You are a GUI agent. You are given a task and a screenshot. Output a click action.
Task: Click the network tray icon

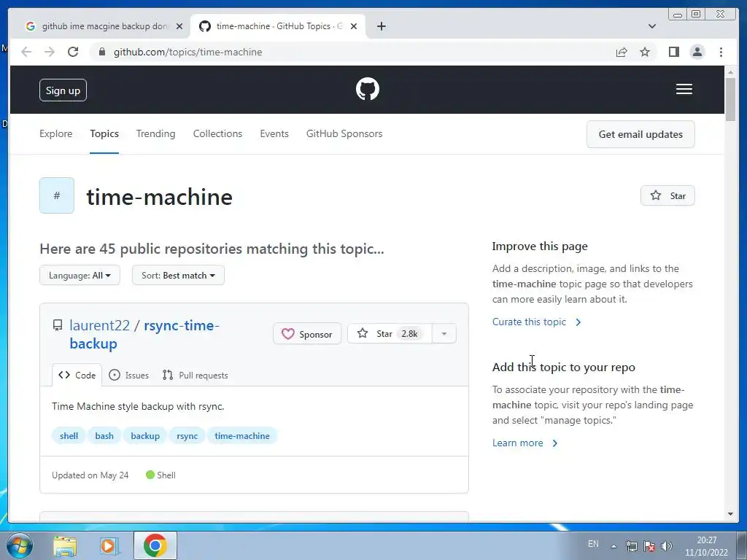tap(632, 545)
